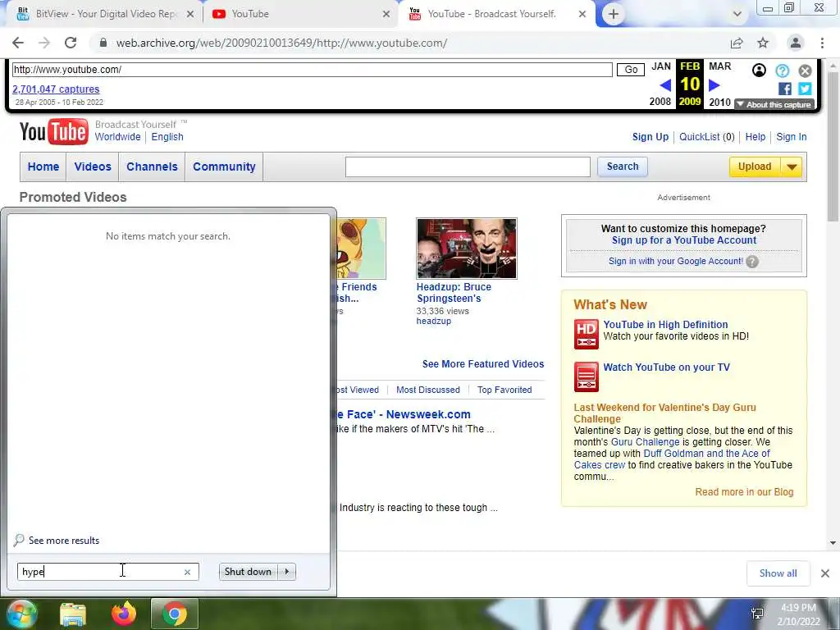Click the browser back arrow
Viewport: 840px width, 630px height.
click(x=18, y=43)
